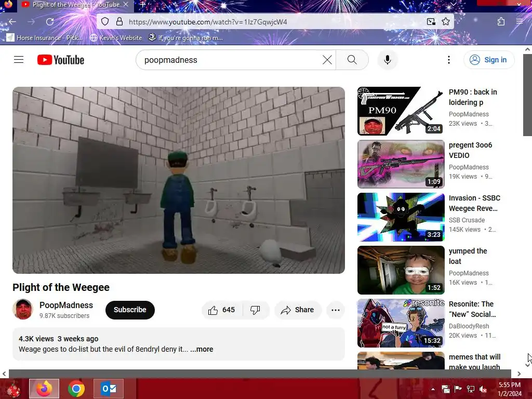Open 'PM90 : back in loidering p' title
This screenshot has height=399, width=532.
(473, 97)
